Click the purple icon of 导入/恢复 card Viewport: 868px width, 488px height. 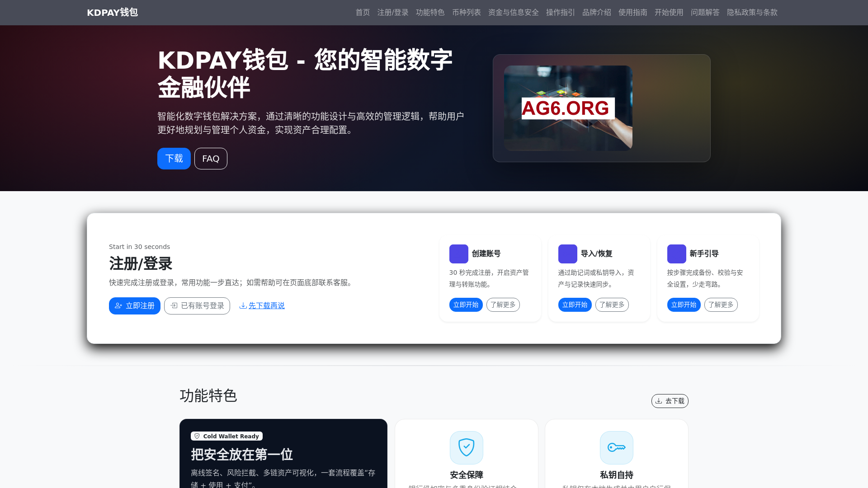568,254
